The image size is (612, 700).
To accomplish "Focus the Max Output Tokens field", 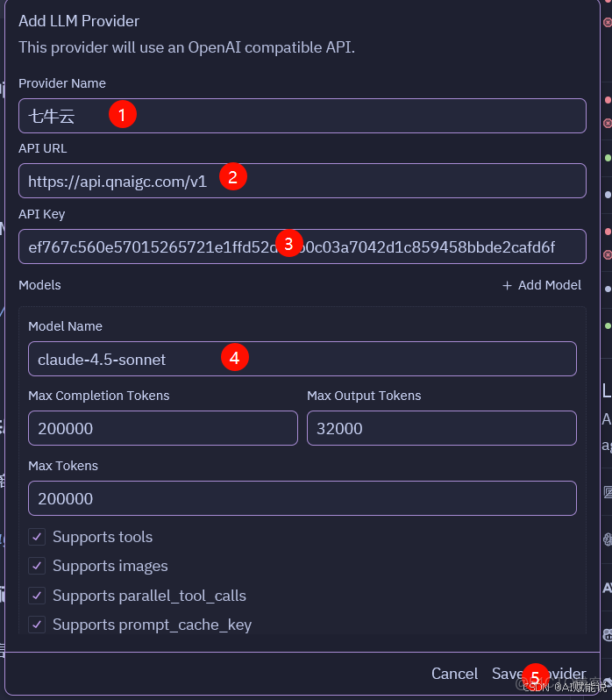I will tap(441, 428).
